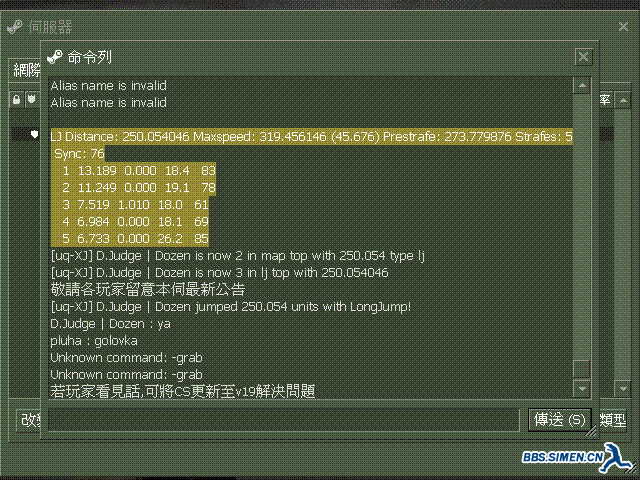The width and height of the screenshot is (640, 480).
Task: Click the 'pluha : golovka' chat line
Action: coord(94,341)
